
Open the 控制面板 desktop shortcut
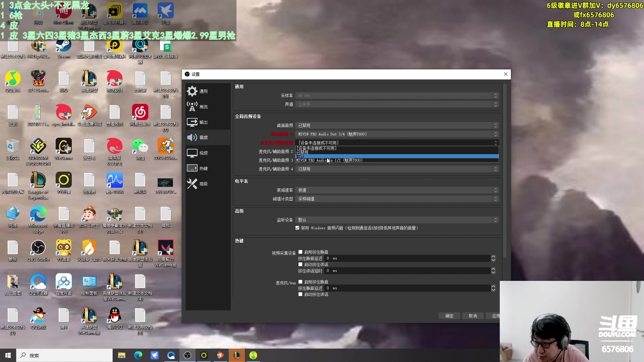[x=89, y=285]
